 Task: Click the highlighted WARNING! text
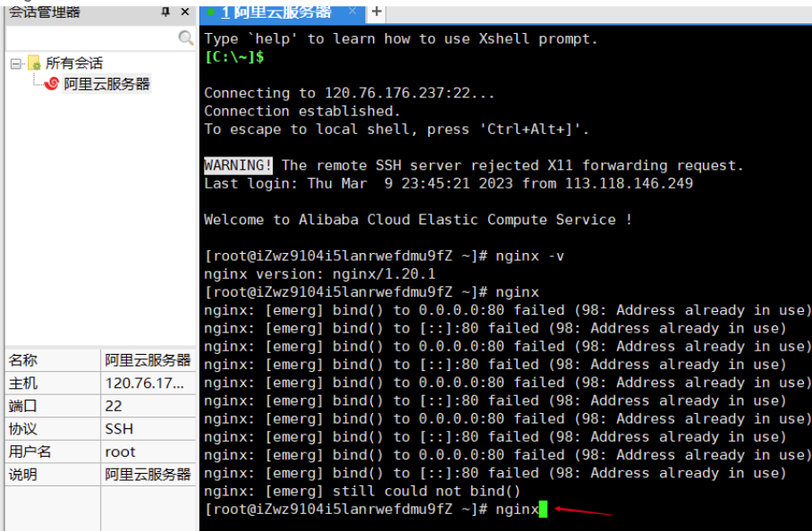pyautogui.click(x=238, y=165)
